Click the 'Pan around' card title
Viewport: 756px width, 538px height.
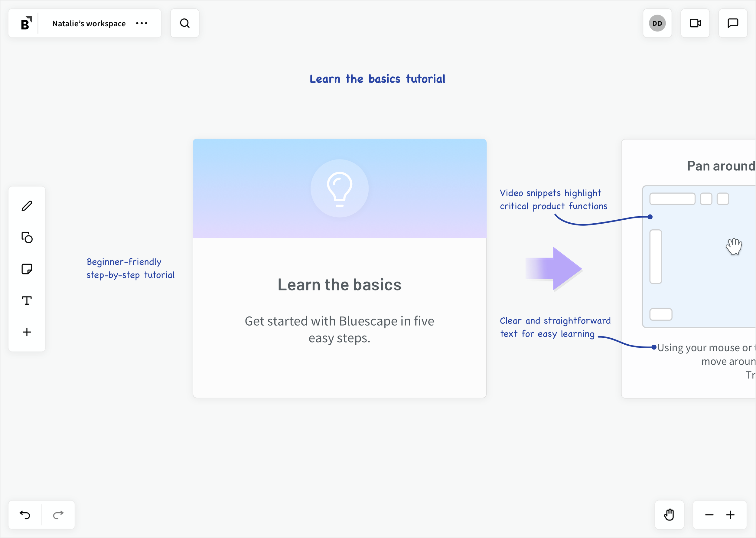click(x=722, y=166)
